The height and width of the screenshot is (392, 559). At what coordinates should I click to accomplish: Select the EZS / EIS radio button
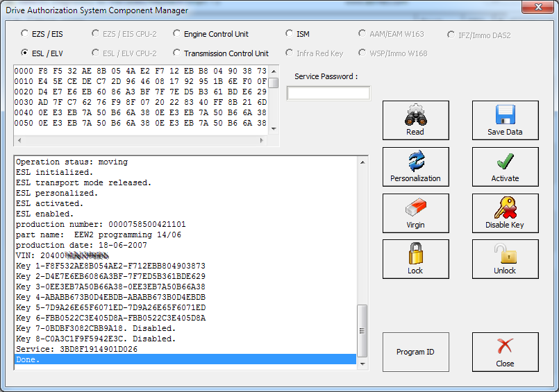(24, 33)
